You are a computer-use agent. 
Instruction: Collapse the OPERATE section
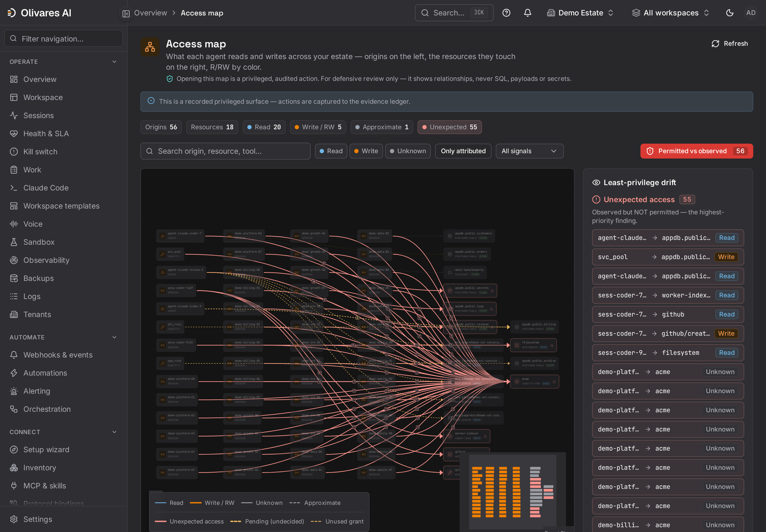tap(63, 62)
